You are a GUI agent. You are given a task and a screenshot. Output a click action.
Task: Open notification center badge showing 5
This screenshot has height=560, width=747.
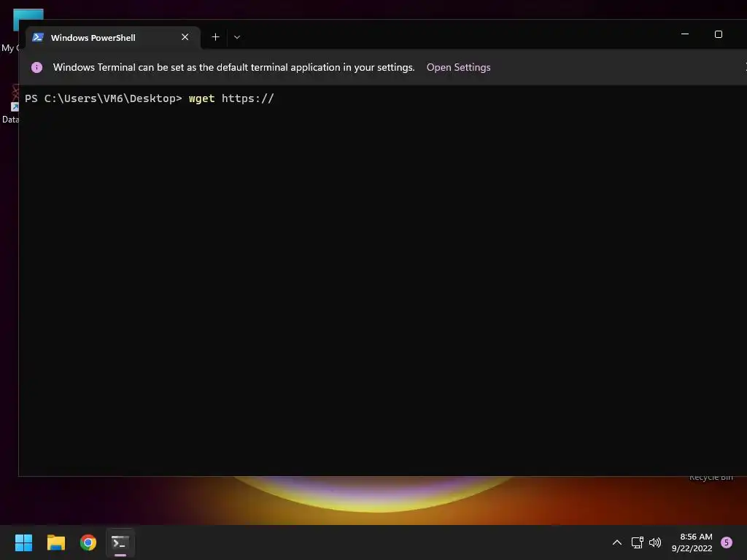(x=727, y=542)
